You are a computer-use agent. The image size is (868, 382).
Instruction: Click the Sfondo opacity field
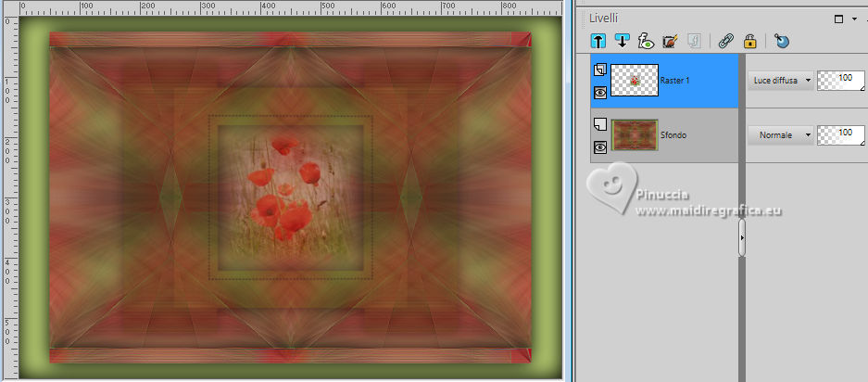841,134
